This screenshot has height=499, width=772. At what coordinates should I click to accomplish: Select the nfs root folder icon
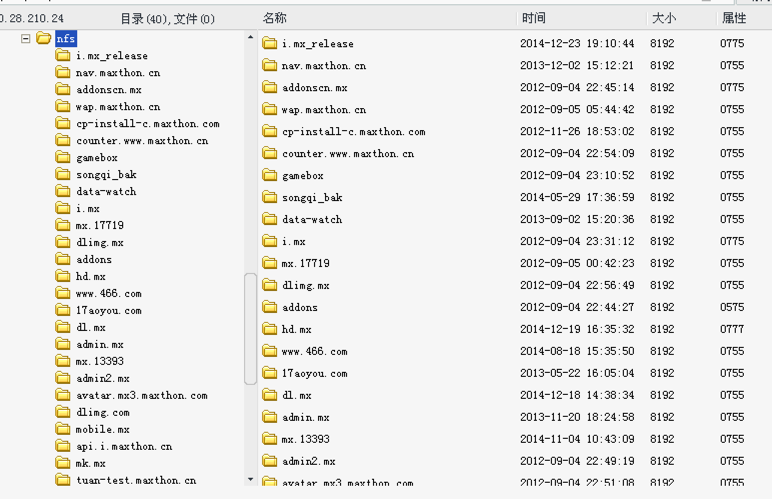[44, 38]
